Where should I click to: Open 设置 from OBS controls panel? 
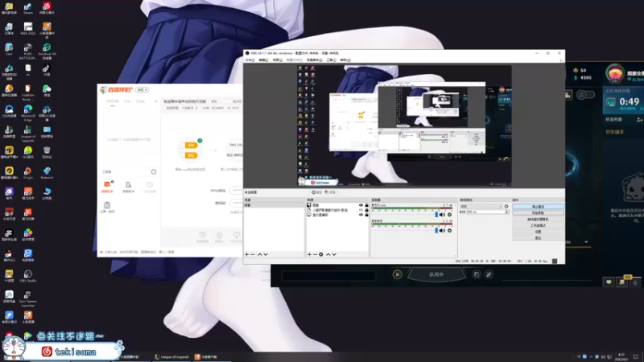538,232
